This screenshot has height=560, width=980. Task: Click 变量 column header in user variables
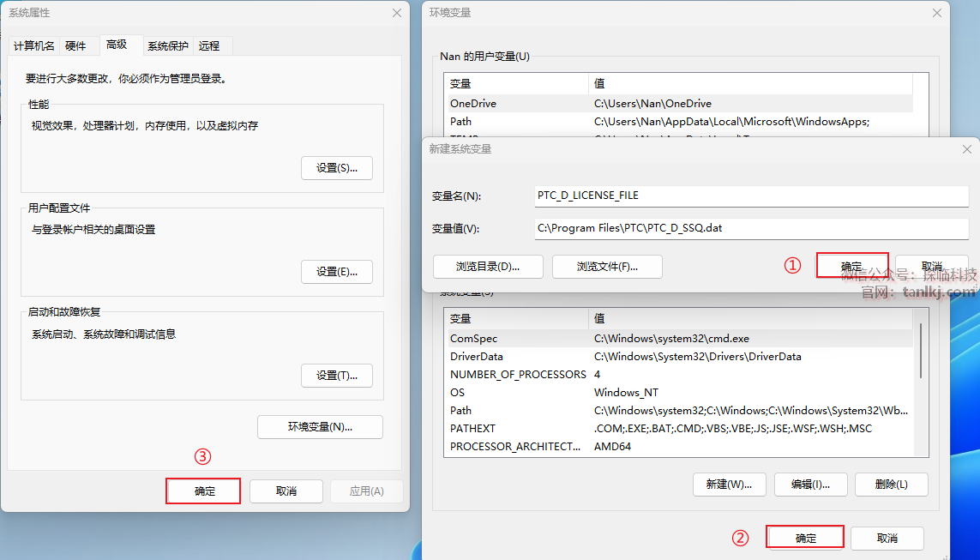pyautogui.click(x=518, y=84)
